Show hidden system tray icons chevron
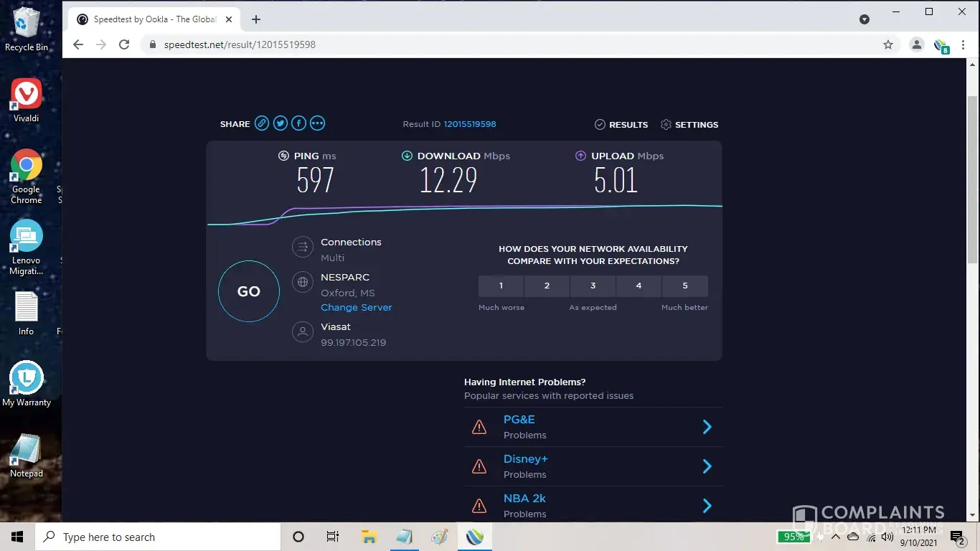This screenshot has width=980, height=551. click(x=836, y=537)
